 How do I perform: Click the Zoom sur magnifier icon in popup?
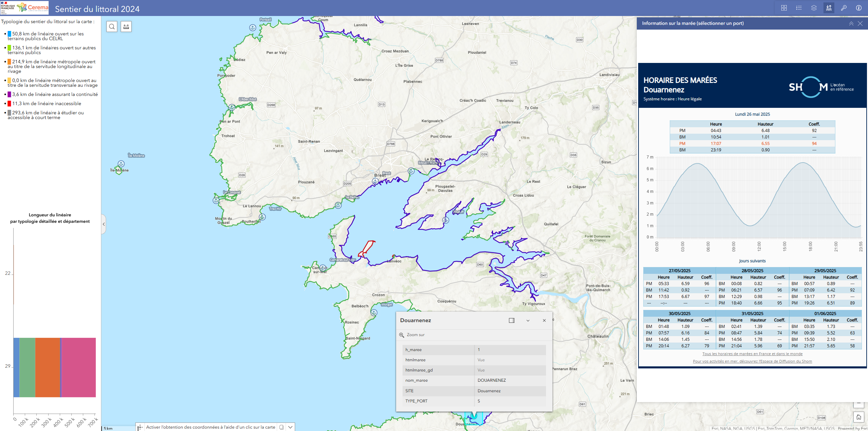click(x=402, y=335)
